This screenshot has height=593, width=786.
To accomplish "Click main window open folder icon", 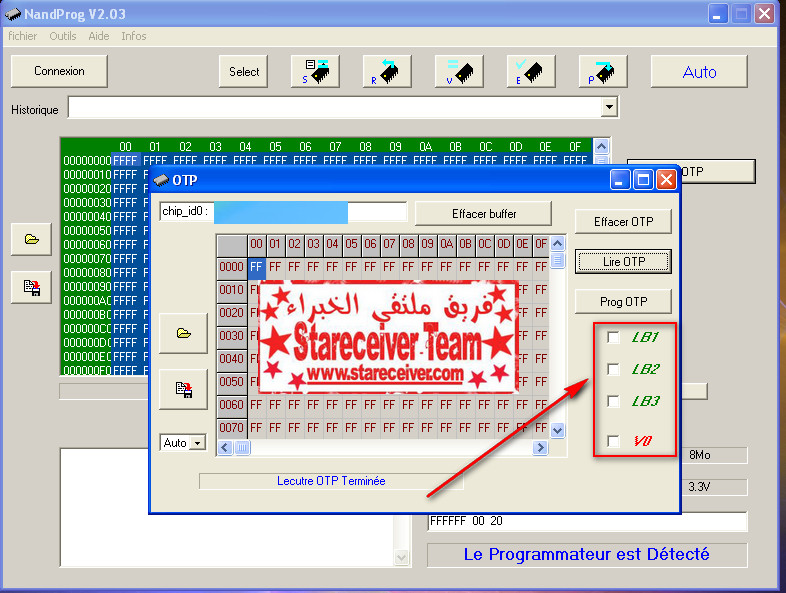I will click(x=31, y=239).
